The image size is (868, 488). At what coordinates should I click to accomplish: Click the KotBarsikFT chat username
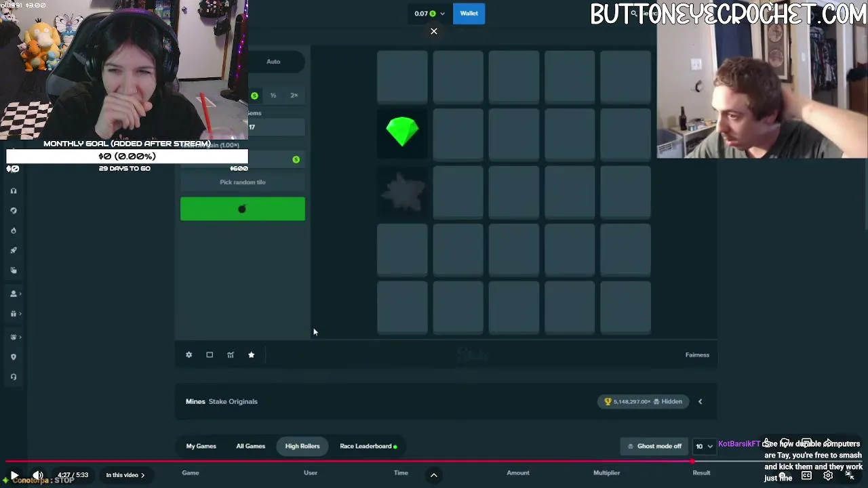(x=739, y=444)
